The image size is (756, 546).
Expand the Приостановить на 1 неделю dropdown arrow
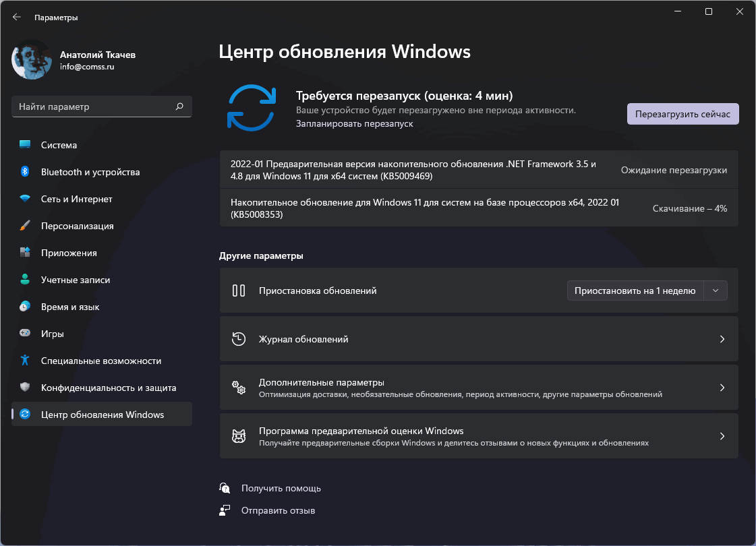(x=716, y=290)
